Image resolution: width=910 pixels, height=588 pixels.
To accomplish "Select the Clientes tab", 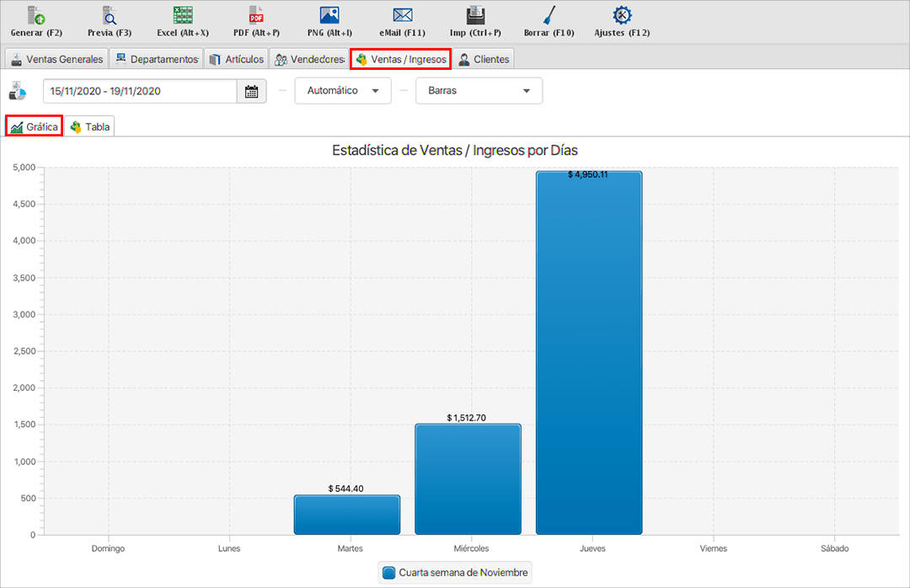I will 484,59.
